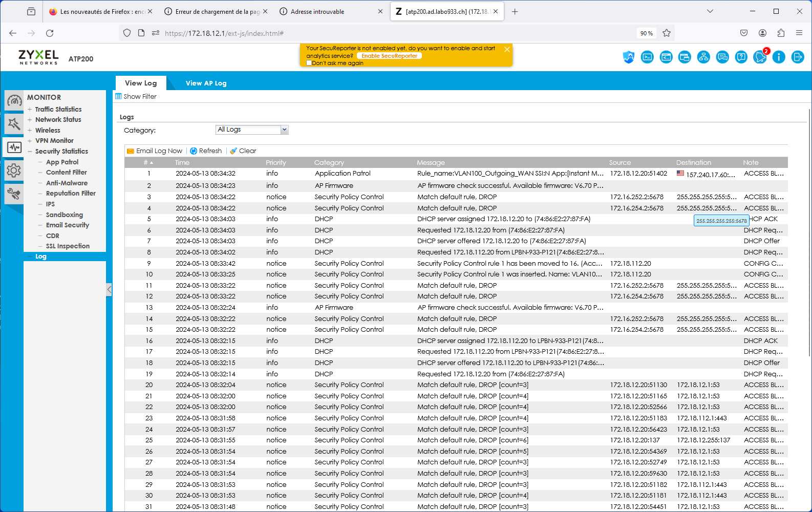Check the Don't ask me again box

(309, 63)
